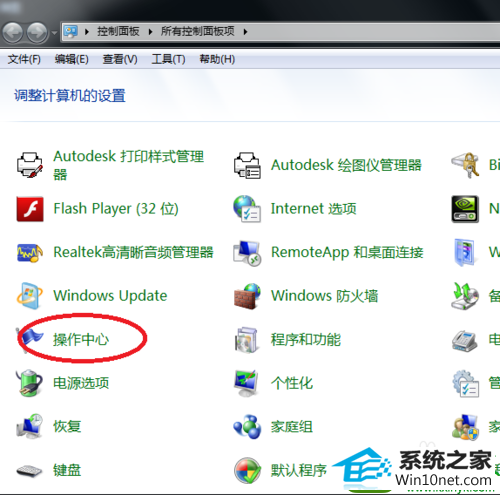Open 操作中心 link
This screenshot has height=495, width=500.
(x=81, y=340)
